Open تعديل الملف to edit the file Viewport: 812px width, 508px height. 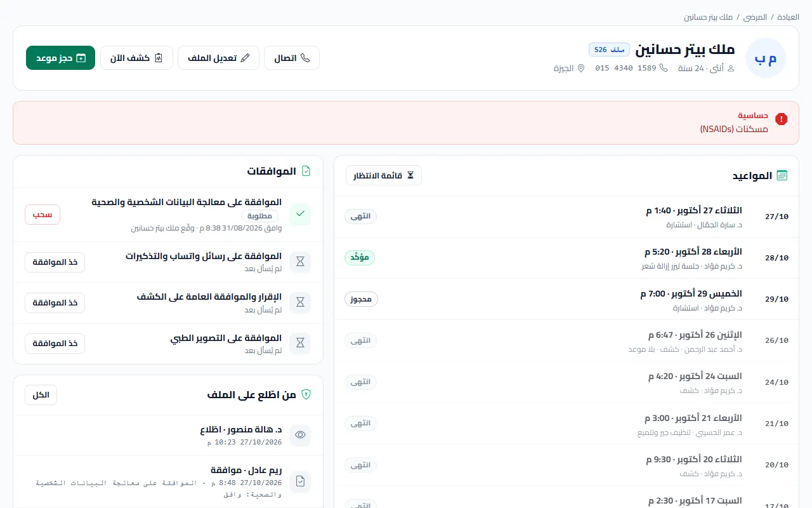coord(218,58)
